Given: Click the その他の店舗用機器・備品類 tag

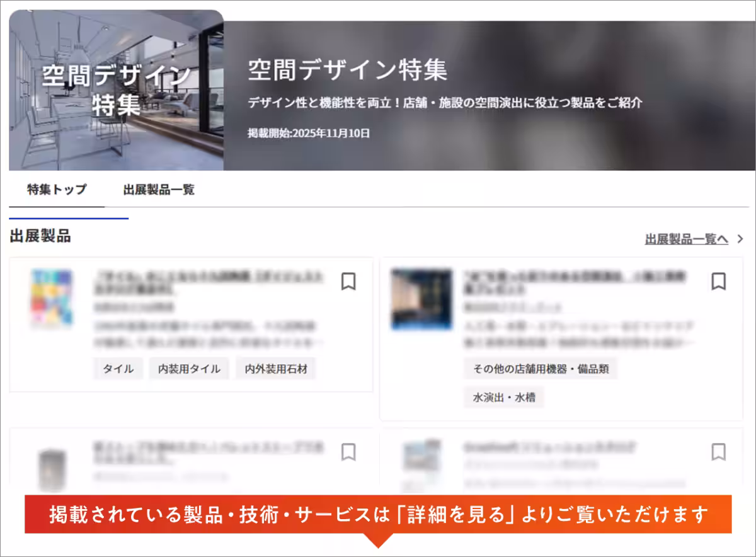Looking at the screenshot, I should [542, 369].
